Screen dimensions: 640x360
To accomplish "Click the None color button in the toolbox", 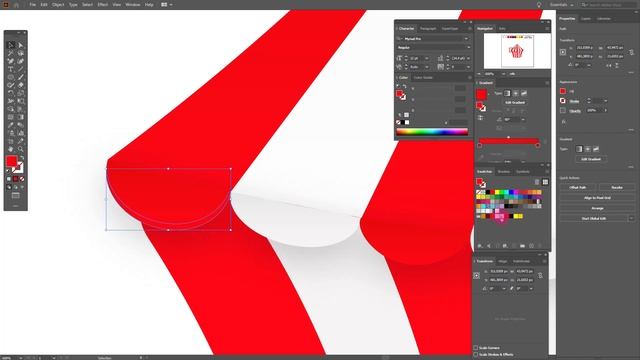I will (22, 179).
